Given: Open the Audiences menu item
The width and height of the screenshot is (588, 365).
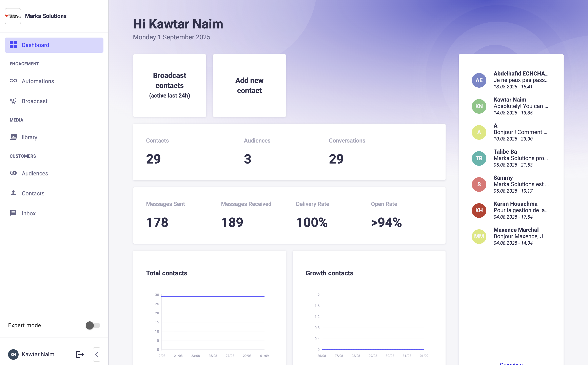Looking at the screenshot, I should pyautogui.click(x=35, y=173).
